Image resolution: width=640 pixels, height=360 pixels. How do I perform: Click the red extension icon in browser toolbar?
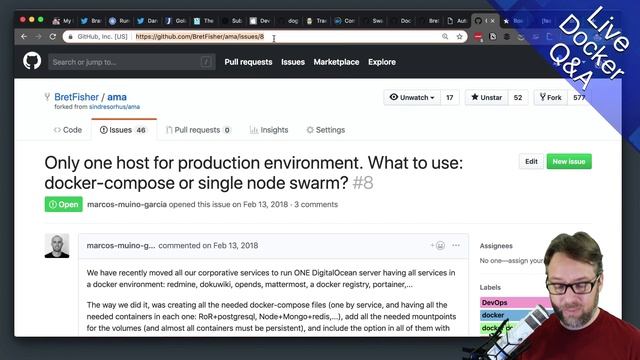[x=478, y=37]
